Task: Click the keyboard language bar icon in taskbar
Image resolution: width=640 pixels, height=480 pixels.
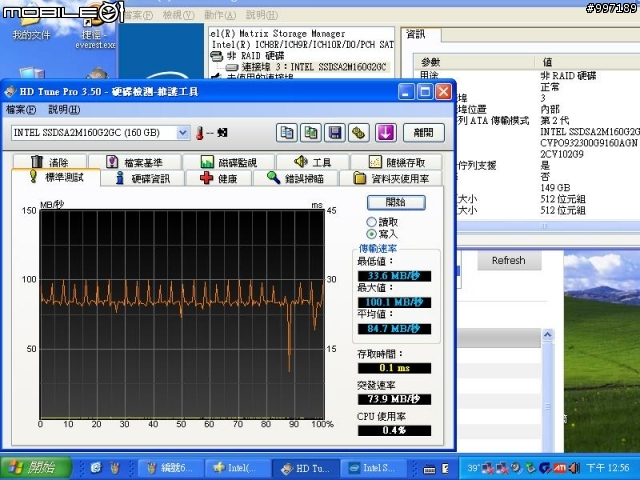Action: coord(429,469)
